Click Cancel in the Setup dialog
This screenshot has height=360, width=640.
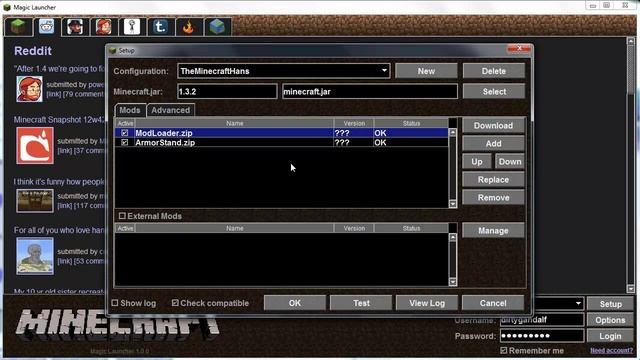pyautogui.click(x=493, y=303)
